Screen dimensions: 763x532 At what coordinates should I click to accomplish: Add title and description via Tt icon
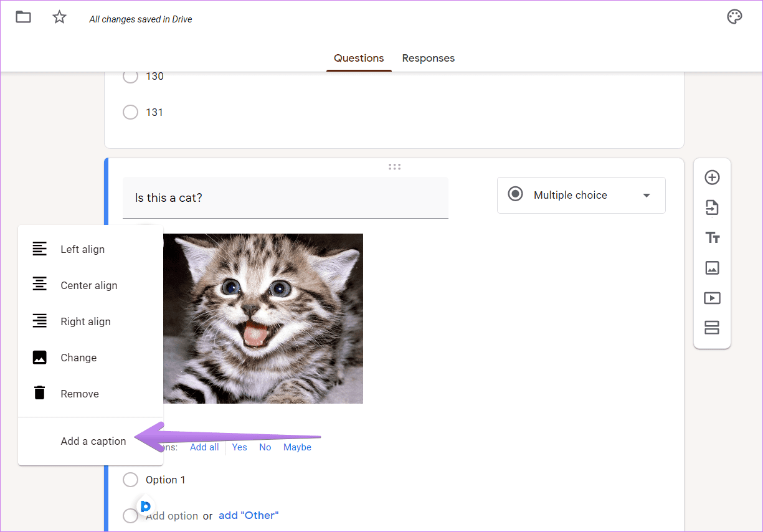712,237
